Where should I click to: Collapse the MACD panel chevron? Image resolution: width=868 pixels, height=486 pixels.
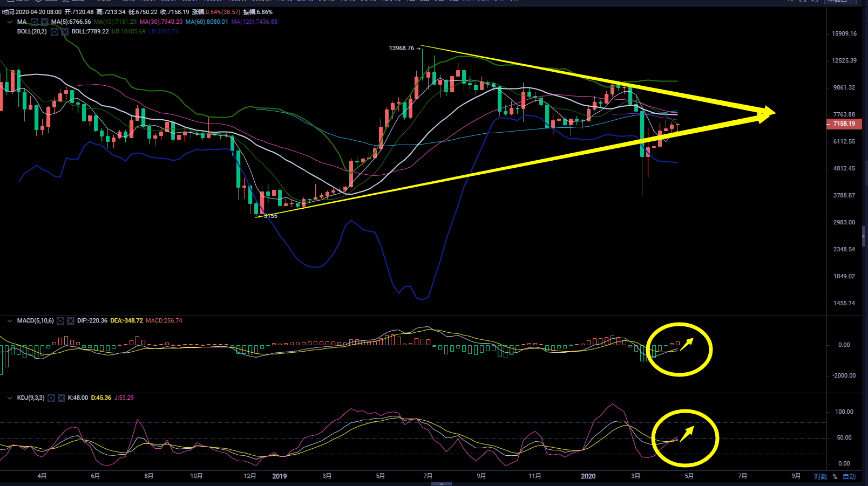pyautogui.click(x=10, y=321)
